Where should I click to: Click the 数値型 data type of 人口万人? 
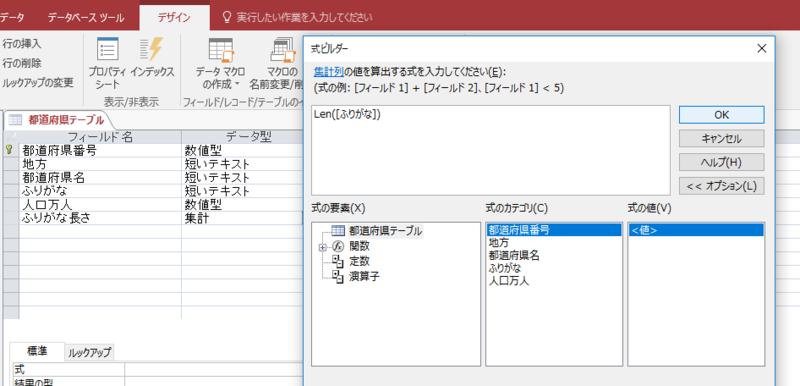(242, 204)
